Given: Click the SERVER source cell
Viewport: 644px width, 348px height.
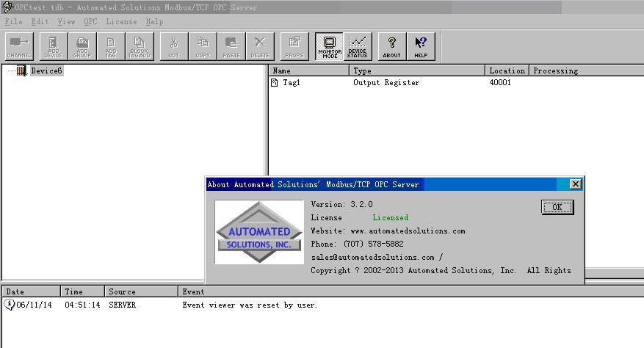Looking at the screenshot, I should coord(122,305).
